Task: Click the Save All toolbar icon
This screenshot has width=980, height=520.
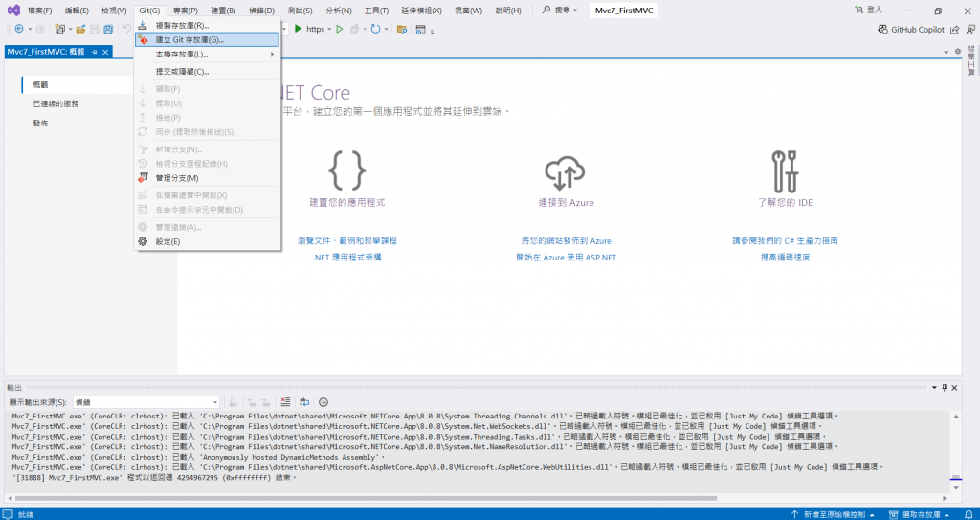Action: [x=108, y=29]
